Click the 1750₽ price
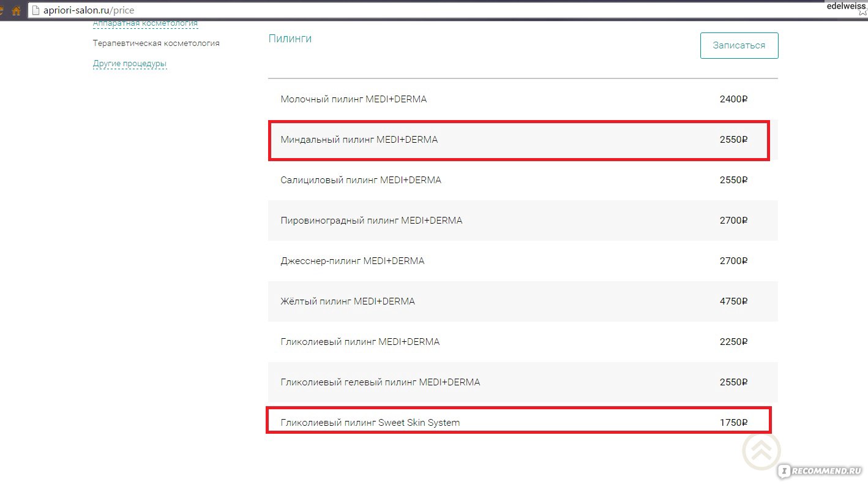Viewport: 868px width, 484px height. point(734,423)
